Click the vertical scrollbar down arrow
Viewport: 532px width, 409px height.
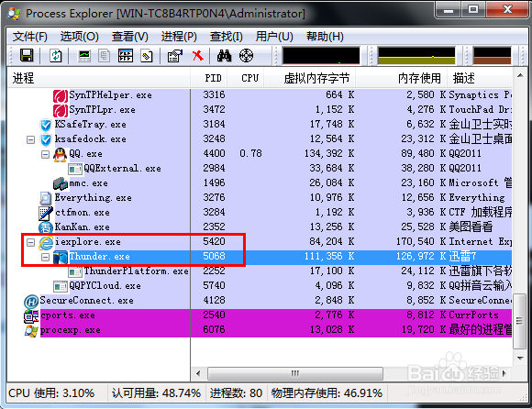click(x=520, y=359)
